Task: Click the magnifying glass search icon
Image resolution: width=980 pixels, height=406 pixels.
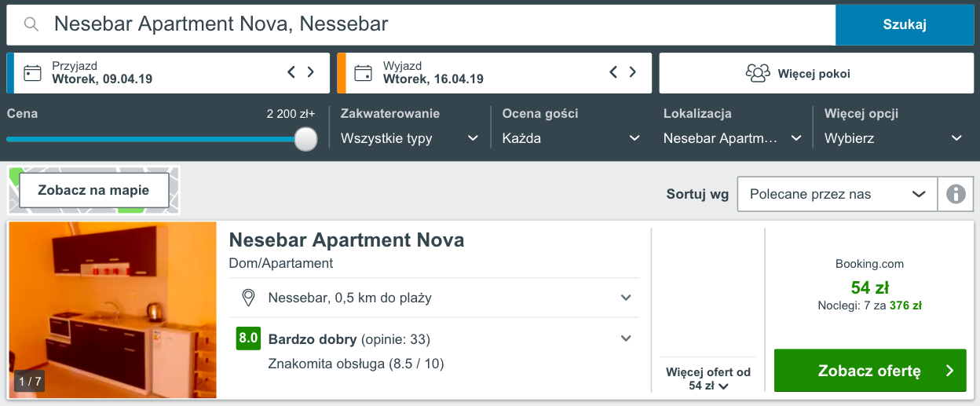Action: pos(31,24)
